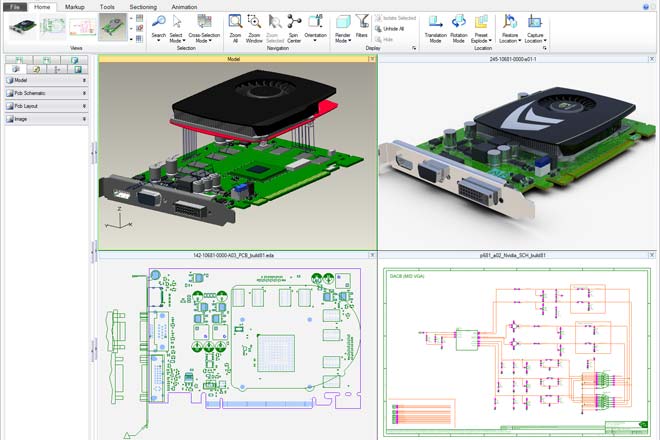This screenshot has width=660, height=440.
Task: Click the 245-10681-0000-e01-1 viewport title
Action: tap(513, 59)
